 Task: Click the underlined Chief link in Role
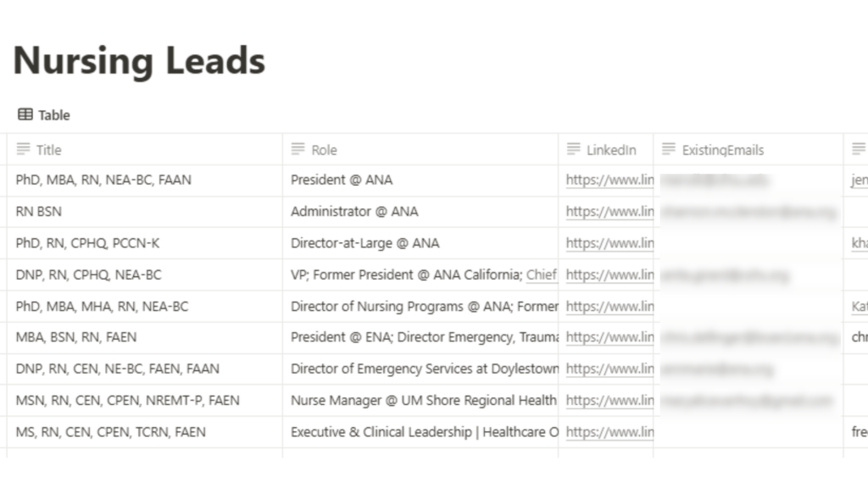(x=542, y=274)
